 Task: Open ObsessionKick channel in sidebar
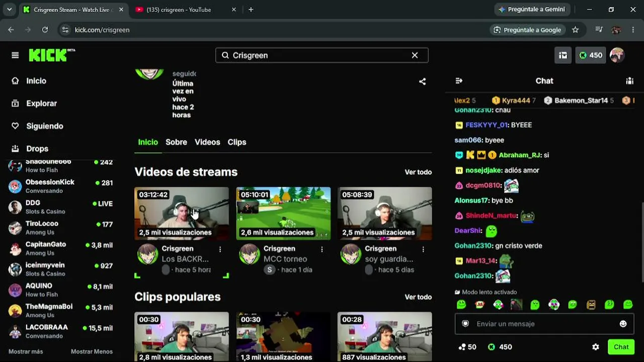pos(60,186)
